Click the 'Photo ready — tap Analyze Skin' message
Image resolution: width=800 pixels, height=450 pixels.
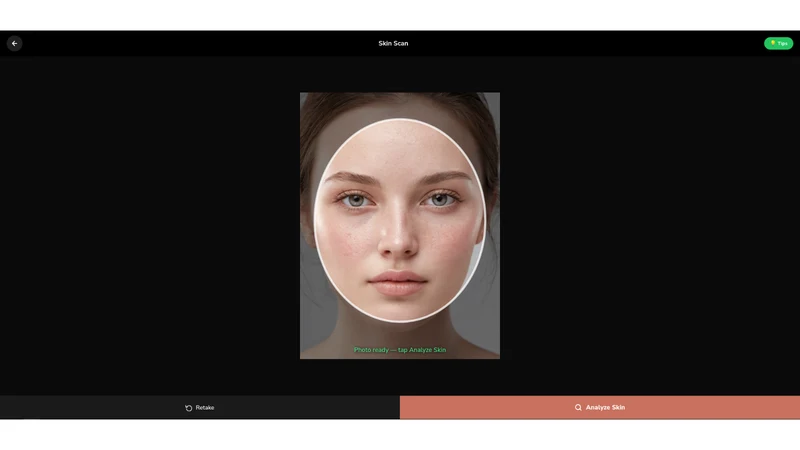point(400,350)
